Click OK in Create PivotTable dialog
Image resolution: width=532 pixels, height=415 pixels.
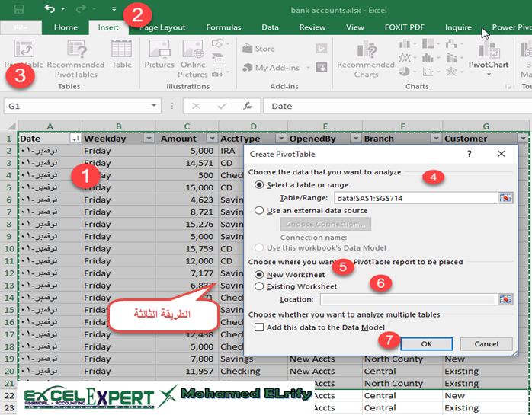coord(427,344)
